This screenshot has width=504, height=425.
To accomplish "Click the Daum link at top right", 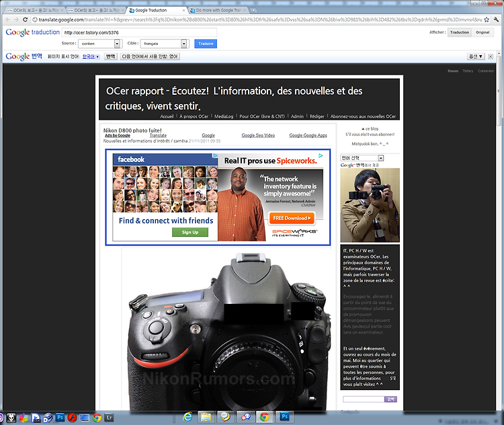I will 453,71.
